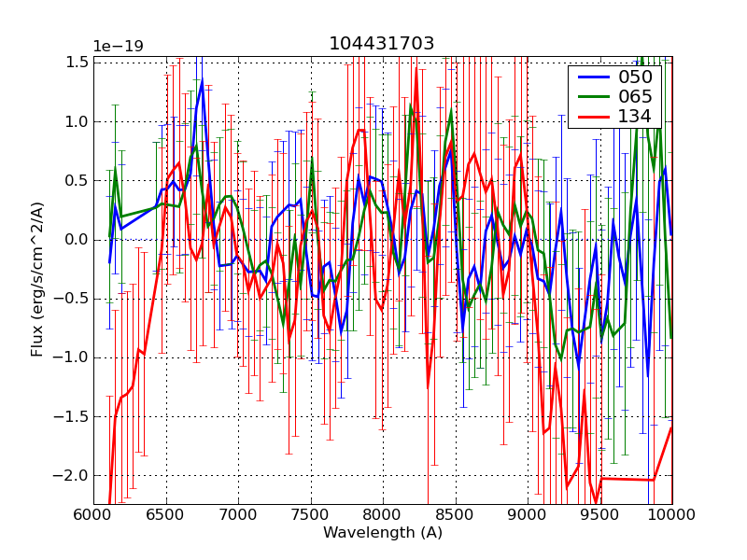Click the 1.5 y-axis tick label
Screen dimensions: 747x560
(x=77, y=63)
